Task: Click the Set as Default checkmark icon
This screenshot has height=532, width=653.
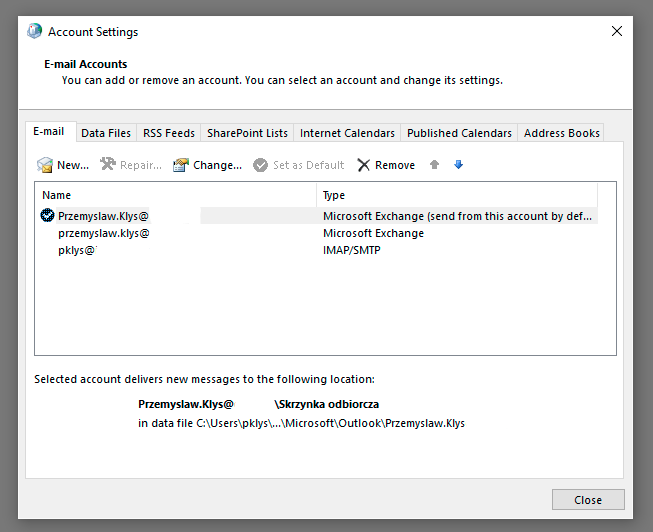Action: tap(261, 165)
